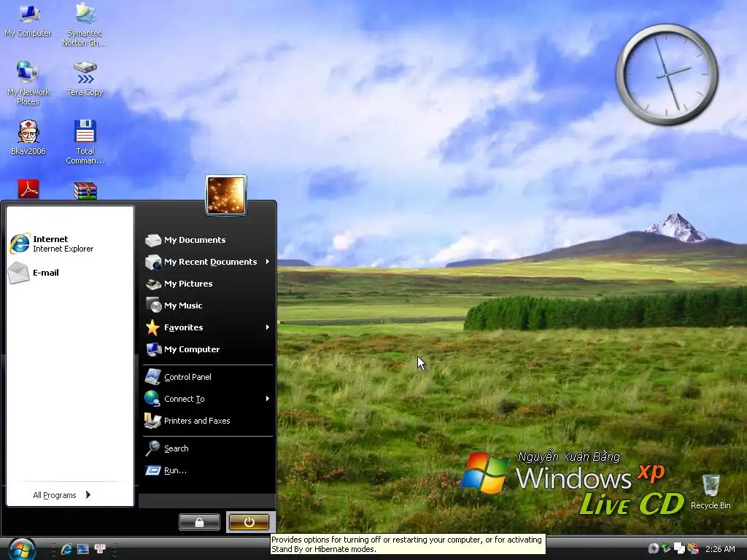Expand All Programs in the Start menu
The image size is (747, 560).
click(62, 495)
